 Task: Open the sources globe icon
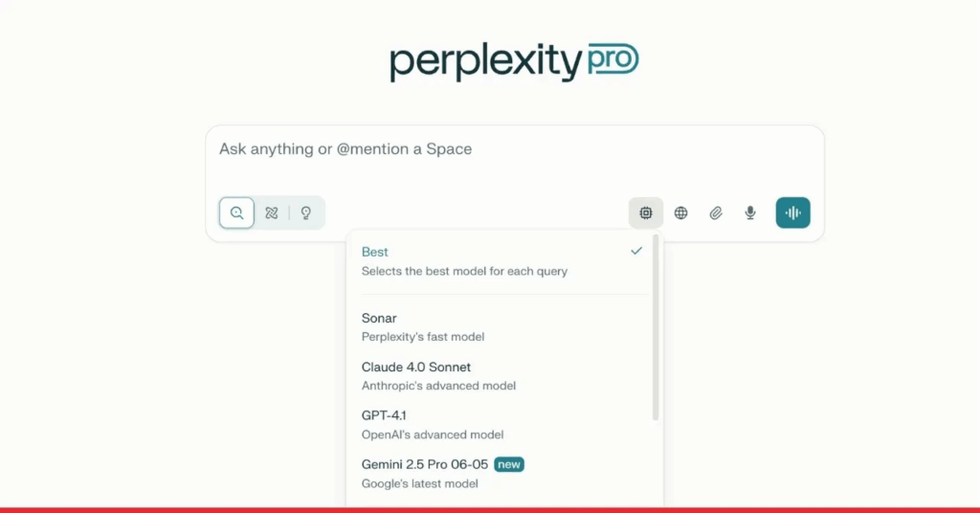680,212
